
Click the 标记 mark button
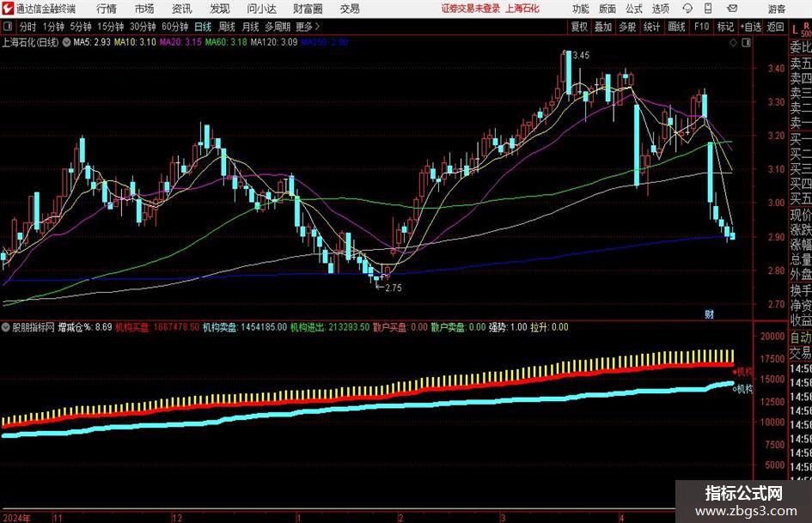(725, 27)
